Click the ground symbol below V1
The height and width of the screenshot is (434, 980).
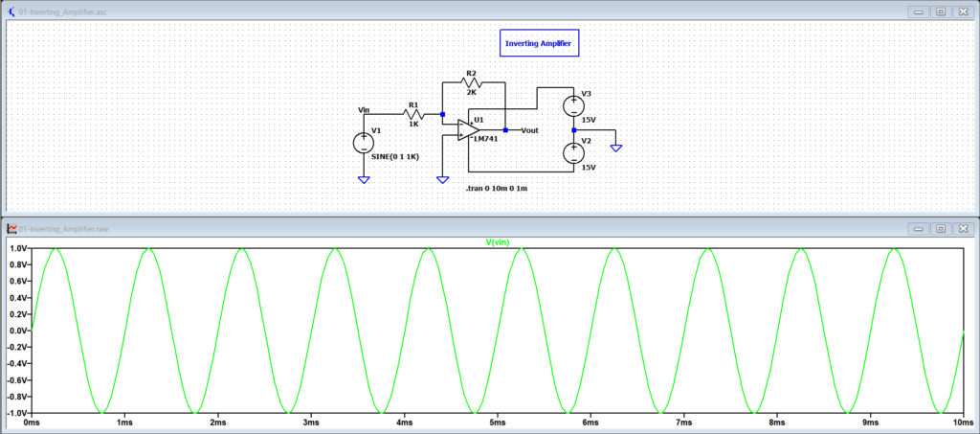coord(364,178)
